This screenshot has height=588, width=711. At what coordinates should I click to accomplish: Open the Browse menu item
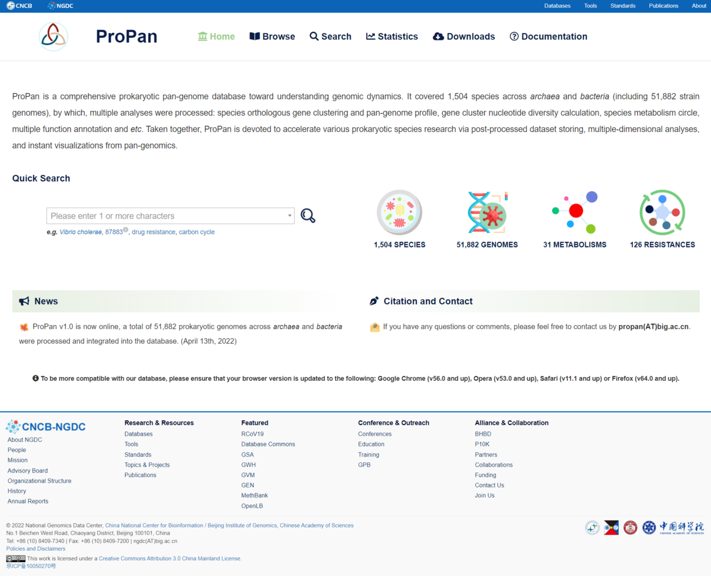(x=272, y=36)
